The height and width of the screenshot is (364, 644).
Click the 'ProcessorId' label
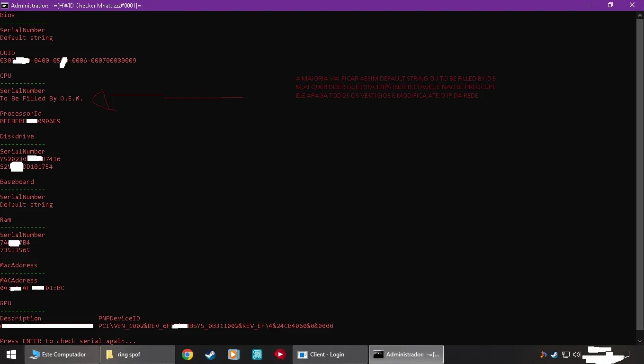(x=21, y=114)
